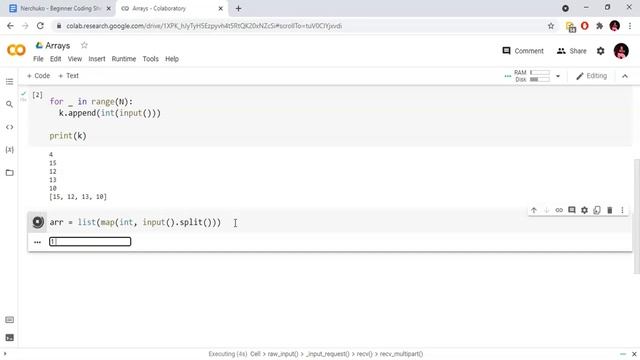This screenshot has height=360, width=640.
Task: Click the print(k) code line
Action: click(68, 136)
